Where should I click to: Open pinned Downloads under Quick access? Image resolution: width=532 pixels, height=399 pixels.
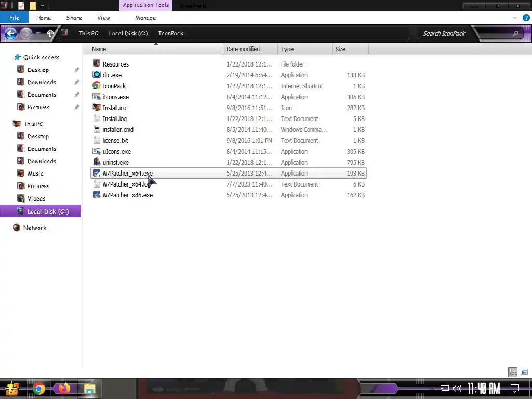42,82
